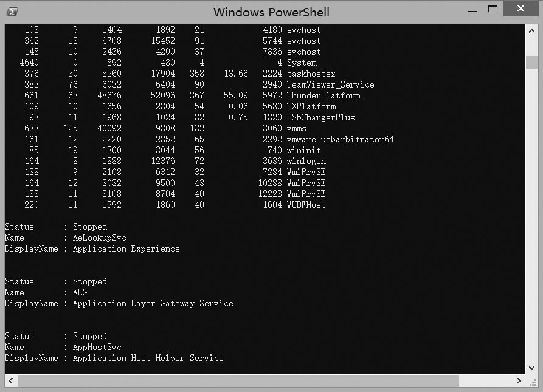Click the Windows PowerShell title bar text
This screenshot has height=392, width=543.
(x=271, y=12)
